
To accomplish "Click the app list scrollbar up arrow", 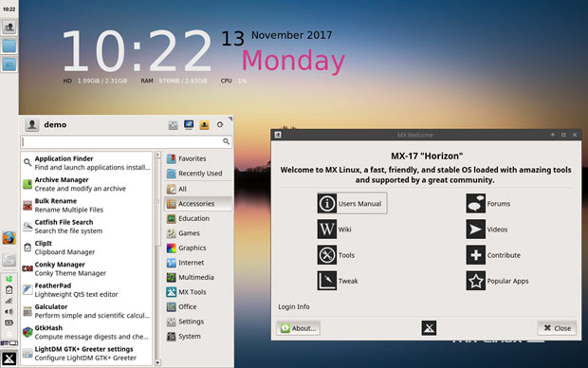I will point(157,155).
